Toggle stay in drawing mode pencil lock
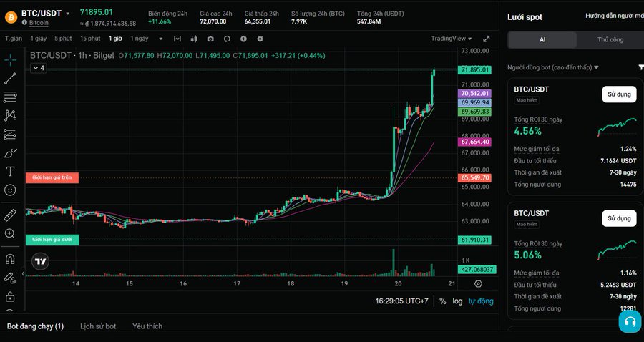644x342 pixels. 10,278
